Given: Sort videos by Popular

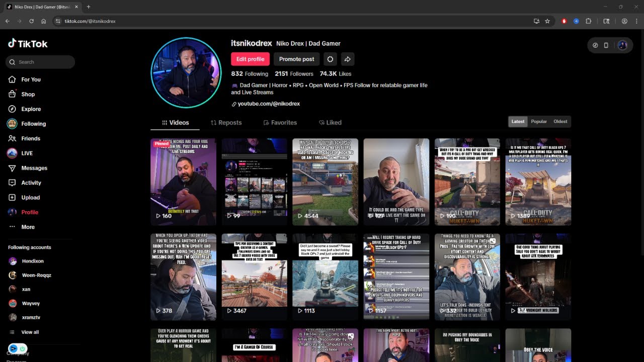Looking at the screenshot, I should pos(539,121).
